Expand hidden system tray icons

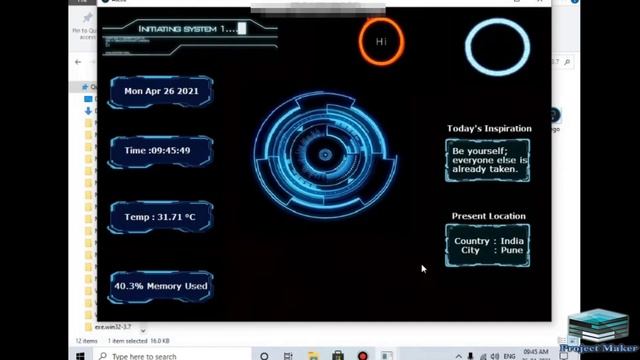459,356
